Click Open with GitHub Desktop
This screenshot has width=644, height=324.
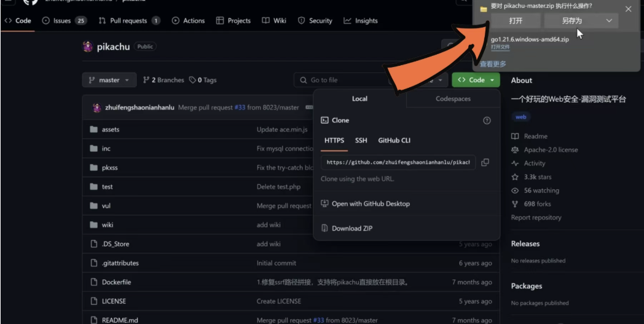coord(366,204)
